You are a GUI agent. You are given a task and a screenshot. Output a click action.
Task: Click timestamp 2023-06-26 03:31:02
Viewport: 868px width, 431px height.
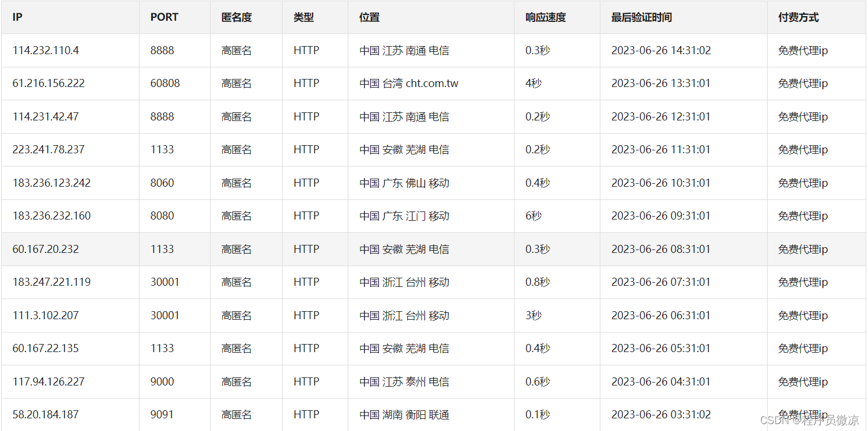[x=661, y=414]
